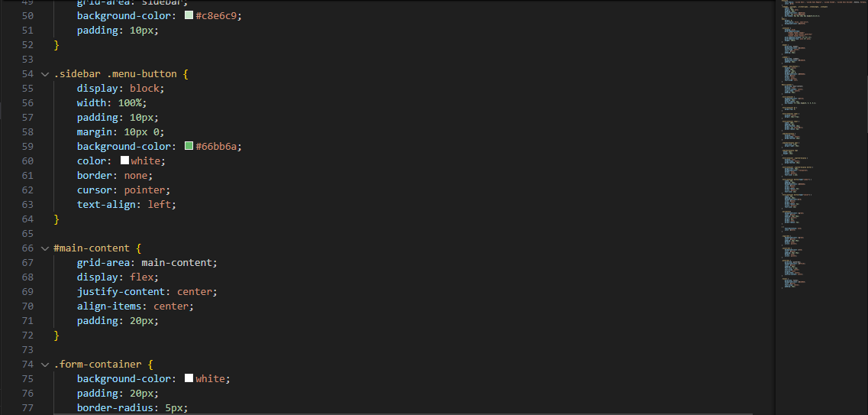Open color picker for #c8e6c9 swatch
Viewport: 868px width, 415px height.
pos(189,16)
